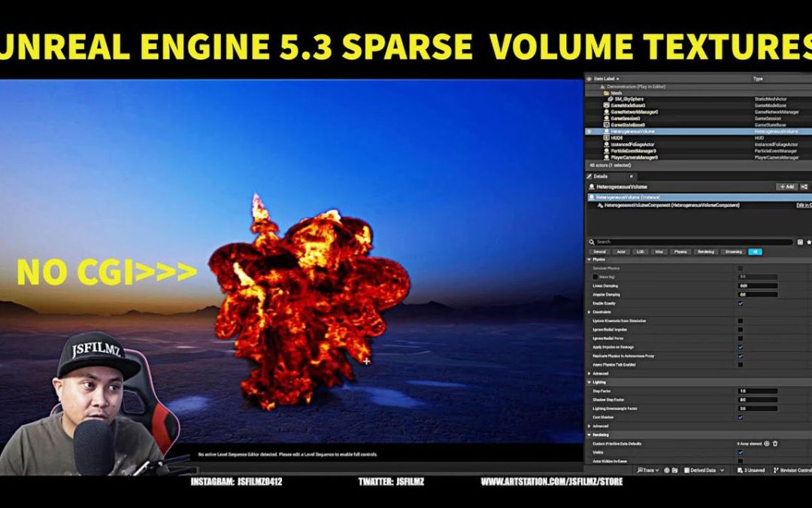The image size is (812, 508).
Task: Select the Rendering filter tab
Action: pyautogui.click(x=706, y=252)
